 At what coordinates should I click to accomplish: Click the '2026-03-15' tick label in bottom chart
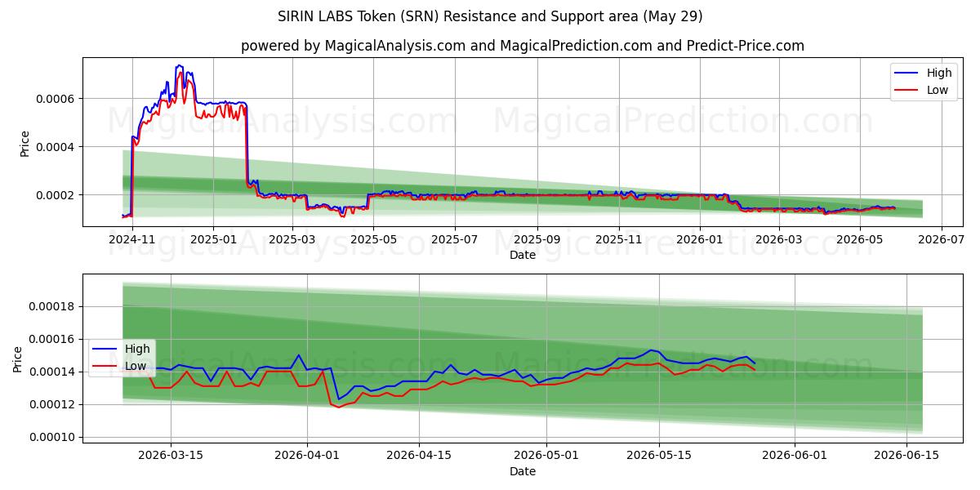pos(171,457)
